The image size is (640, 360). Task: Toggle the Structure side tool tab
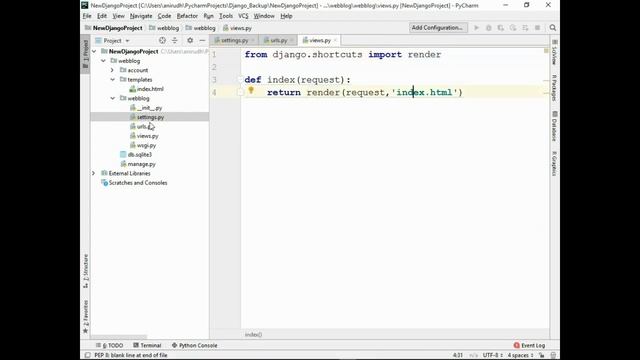pos(85,271)
